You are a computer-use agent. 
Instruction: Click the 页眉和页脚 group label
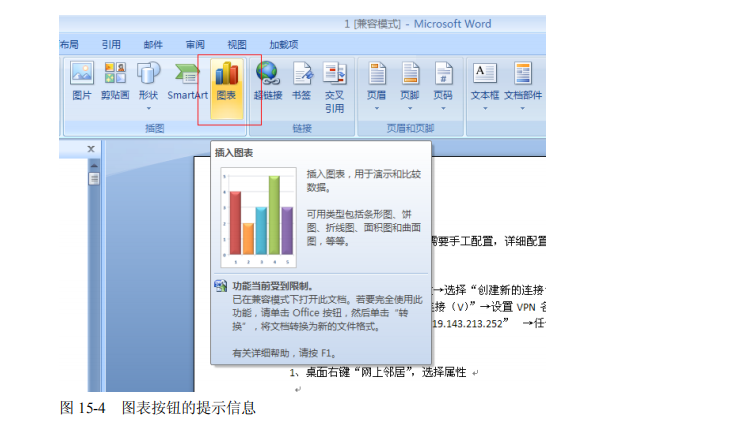point(410,128)
